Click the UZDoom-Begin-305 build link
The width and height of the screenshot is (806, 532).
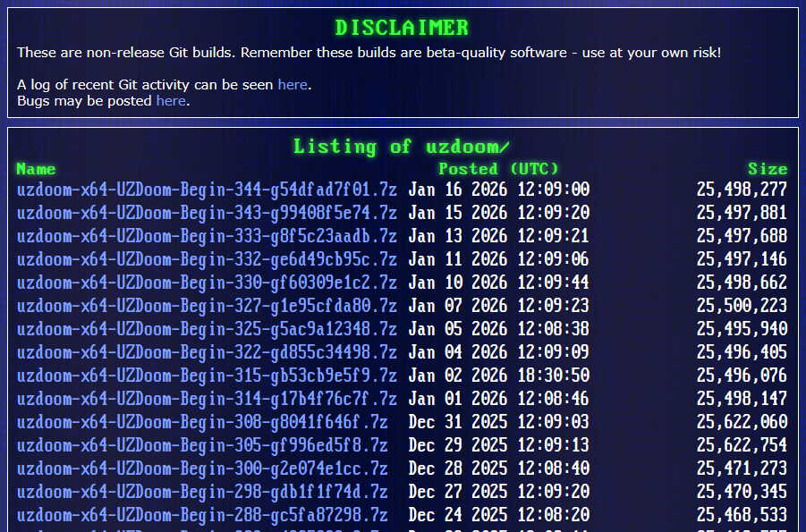pyautogui.click(x=202, y=445)
